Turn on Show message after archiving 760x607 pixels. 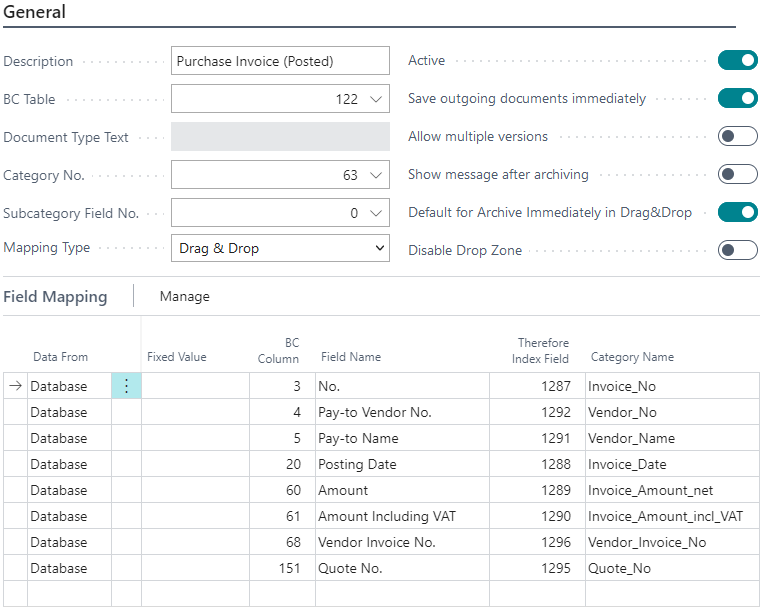[737, 175]
